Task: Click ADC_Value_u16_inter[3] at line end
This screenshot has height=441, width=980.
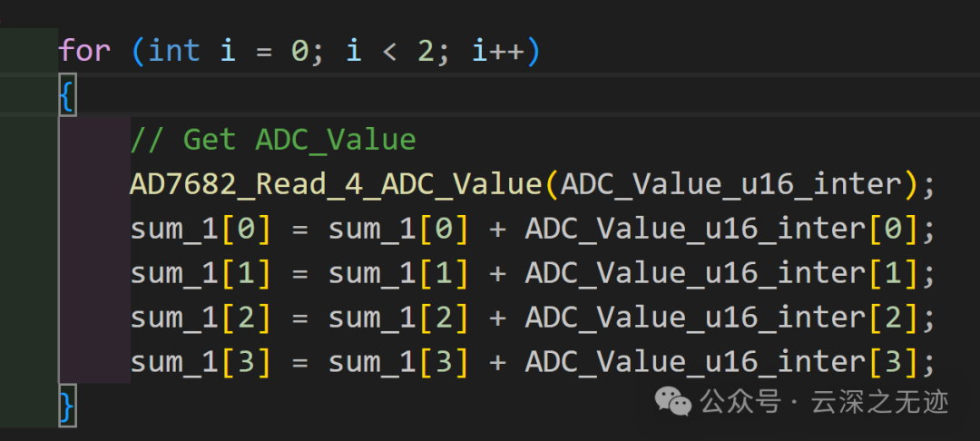Action: (722, 363)
